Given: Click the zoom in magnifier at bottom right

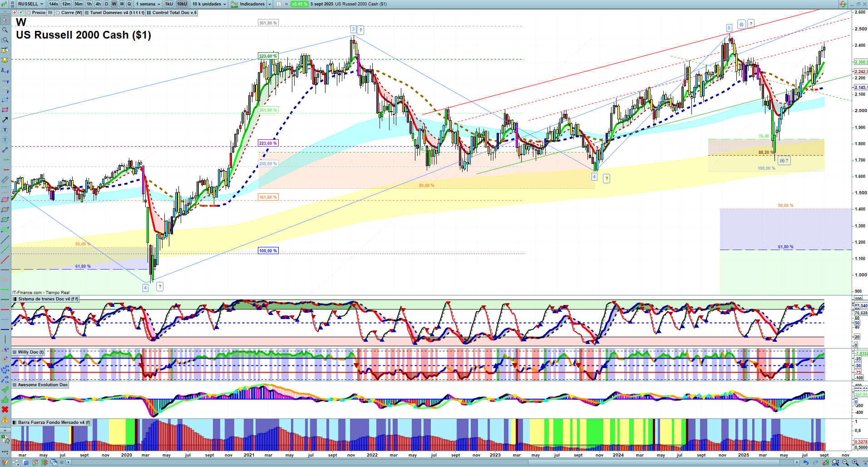Looking at the screenshot, I should click(855, 462).
